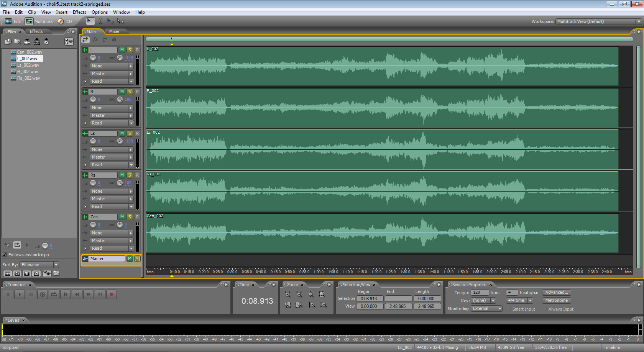
Task: Mute the L track
Action: (122, 50)
